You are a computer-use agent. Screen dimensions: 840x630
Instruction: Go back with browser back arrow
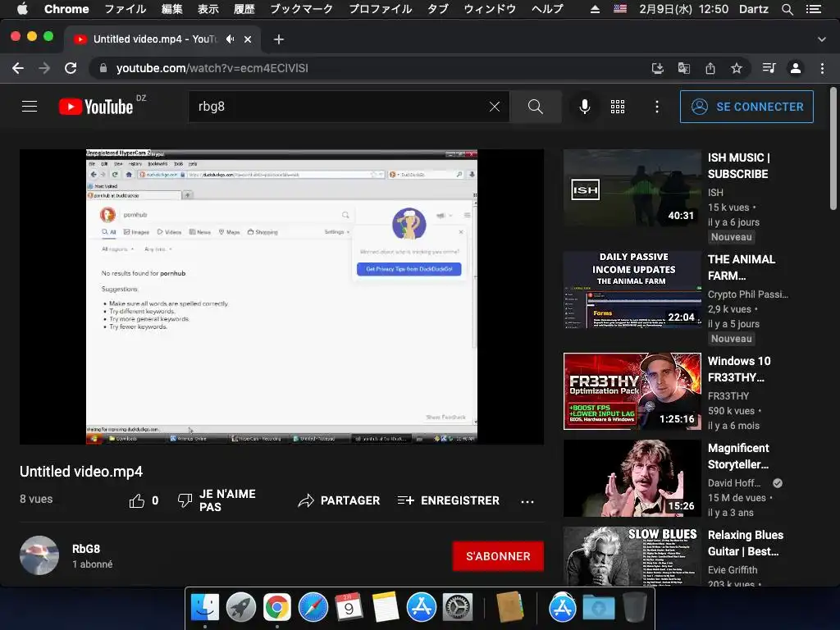(x=18, y=68)
